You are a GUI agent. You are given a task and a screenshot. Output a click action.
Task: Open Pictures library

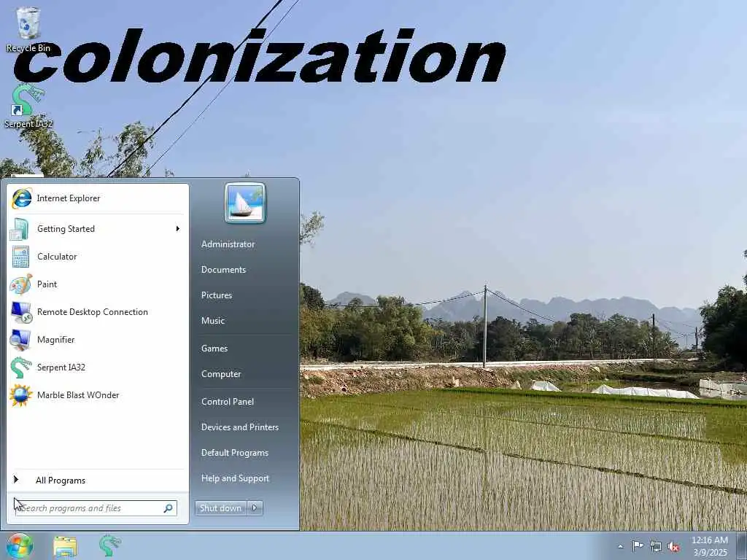pyautogui.click(x=217, y=295)
